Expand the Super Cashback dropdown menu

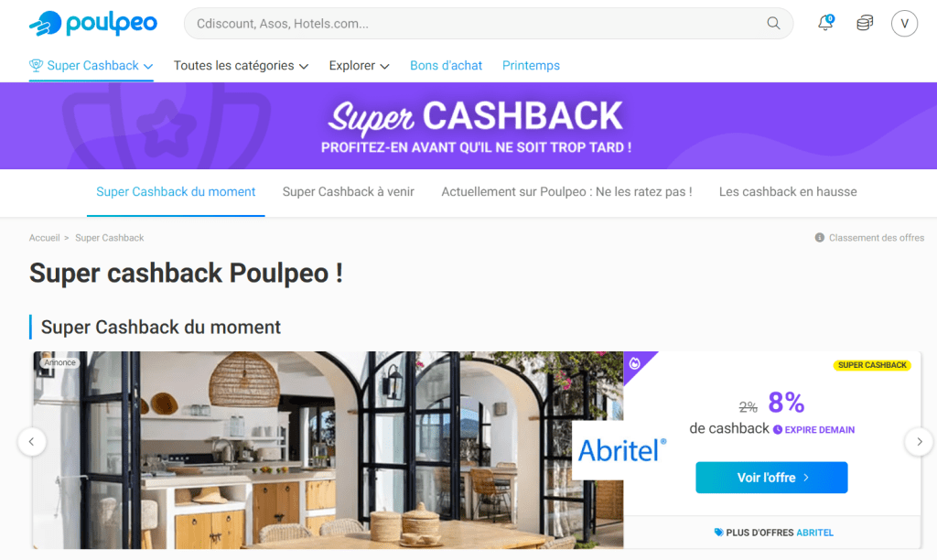91,66
